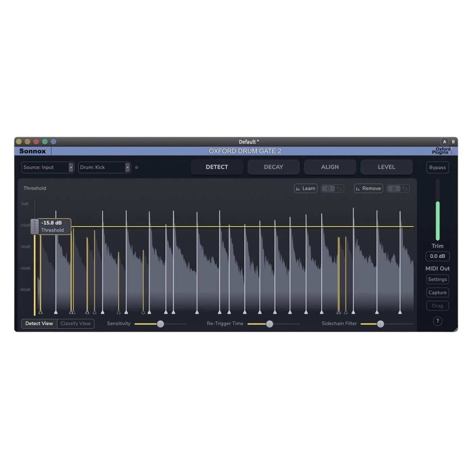The width and height of the screenshot is (476, 476).
Task: Click the Sidechain Filter slider handle
Action: click(x=380, y=324)
